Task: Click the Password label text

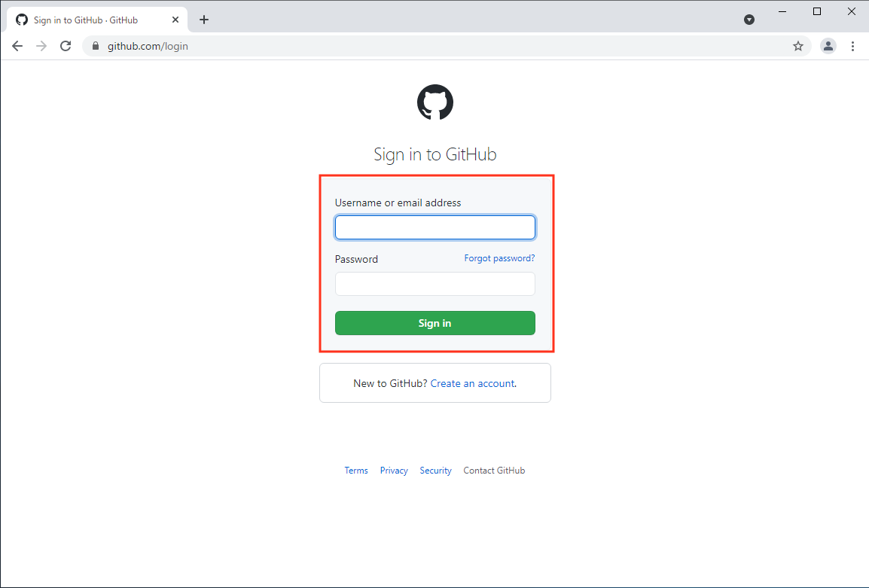Action: click(356, 259)
